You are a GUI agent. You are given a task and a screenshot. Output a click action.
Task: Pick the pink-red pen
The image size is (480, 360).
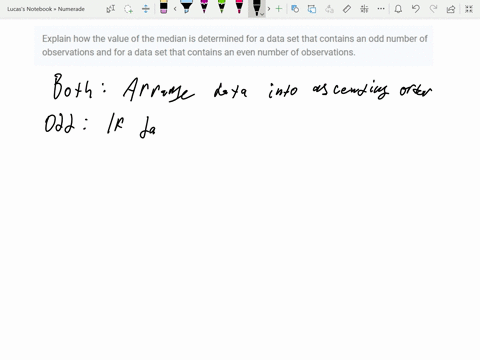239,7
